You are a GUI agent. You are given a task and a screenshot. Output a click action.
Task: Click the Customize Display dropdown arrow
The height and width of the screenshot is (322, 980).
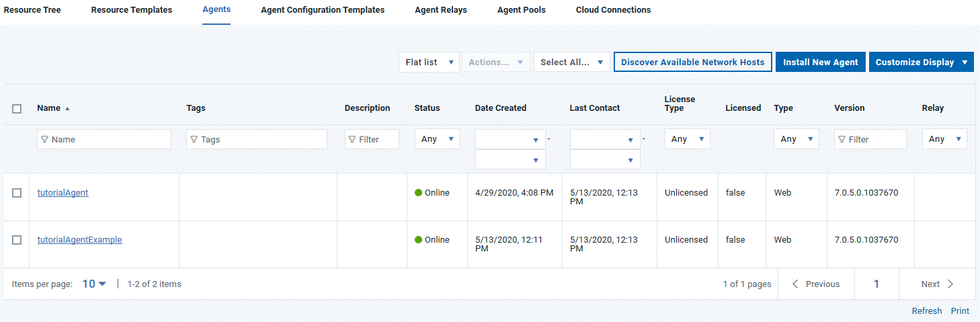(x=965, y=63)
